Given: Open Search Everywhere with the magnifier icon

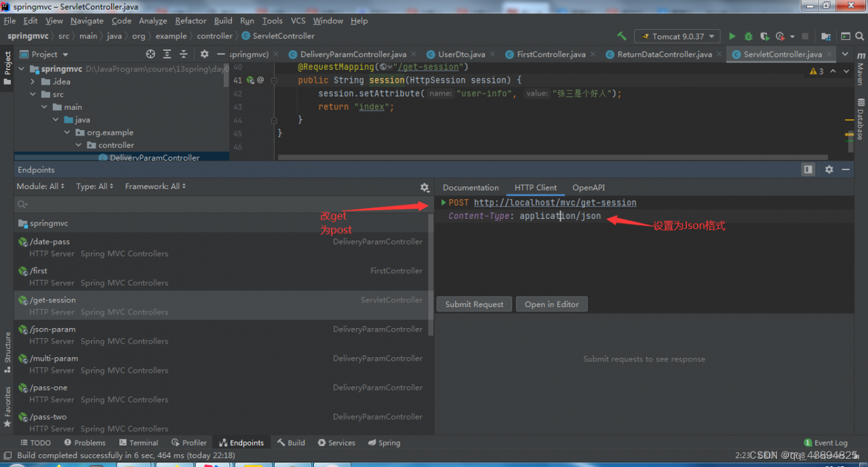Looking at the screenshot, I should [x=860, y=36].
